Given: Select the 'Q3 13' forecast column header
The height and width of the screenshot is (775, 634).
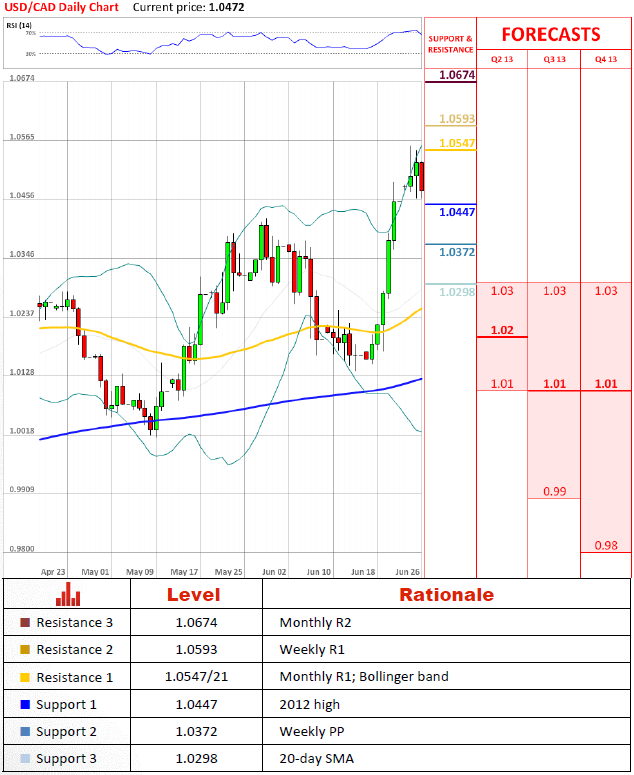Looking at the screenshot, I should 554,59.
